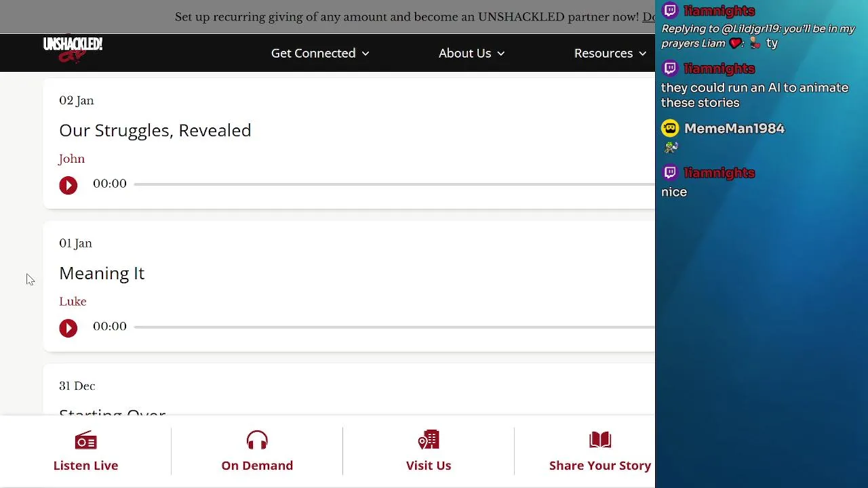Play the Our Struggles, Revealed episode
The height and width of the screenshot is (488, 868).
(68, 185)
